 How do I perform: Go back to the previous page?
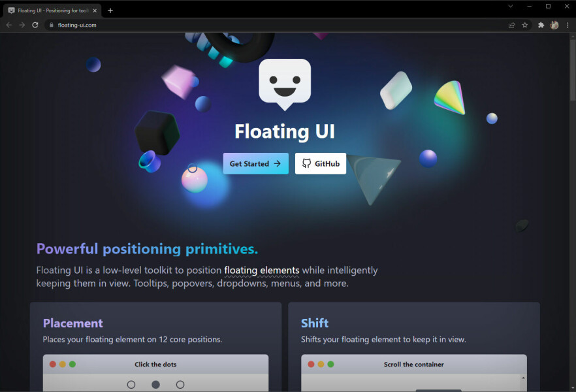pos(9,25)
